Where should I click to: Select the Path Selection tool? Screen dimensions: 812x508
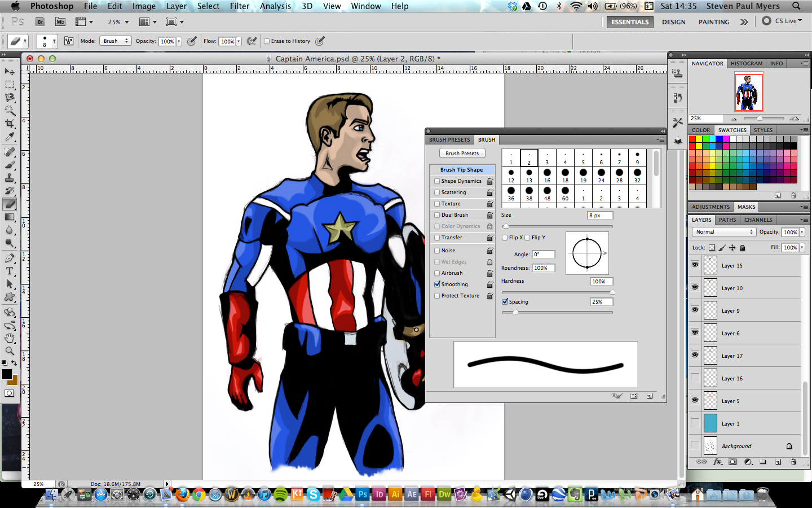click(10, 284)
